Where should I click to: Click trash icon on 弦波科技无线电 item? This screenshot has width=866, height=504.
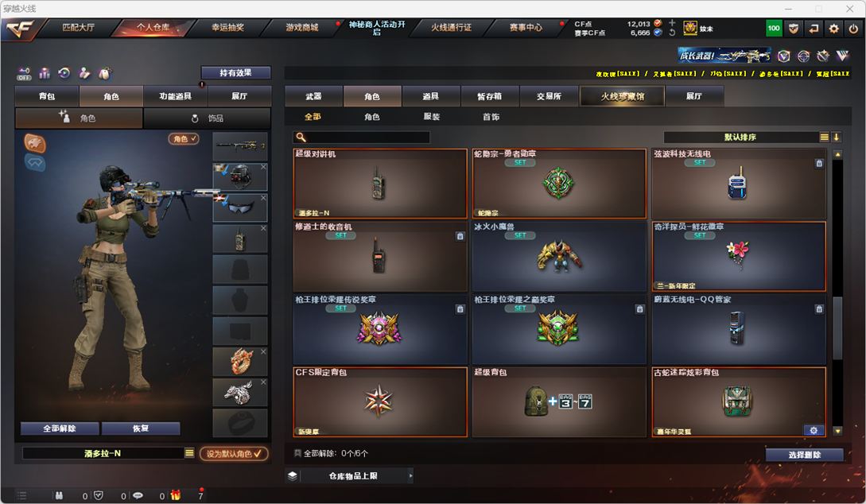tap(819, 163)
